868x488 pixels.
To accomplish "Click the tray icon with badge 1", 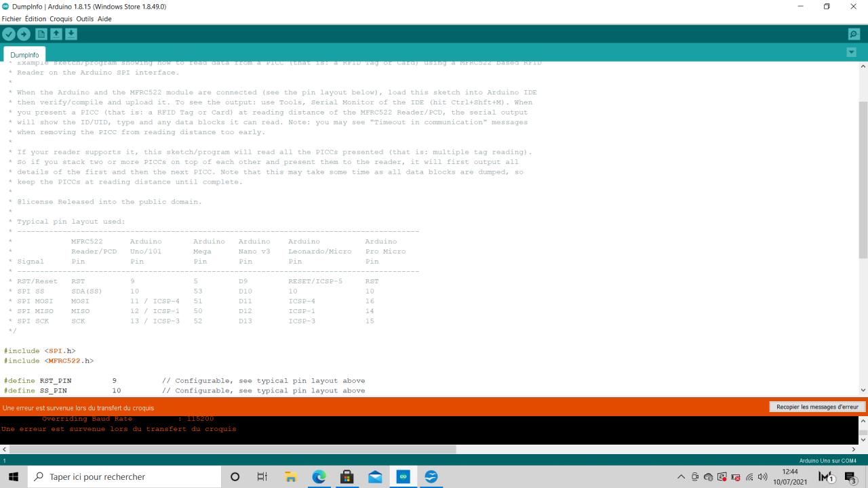I will pos(826,477).
